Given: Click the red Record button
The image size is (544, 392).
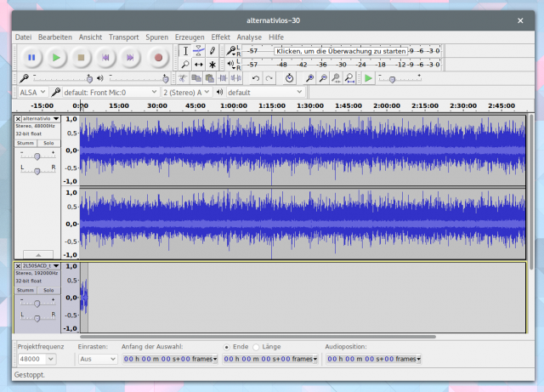Looking at the screenshot, I should [x=158, y=57].
